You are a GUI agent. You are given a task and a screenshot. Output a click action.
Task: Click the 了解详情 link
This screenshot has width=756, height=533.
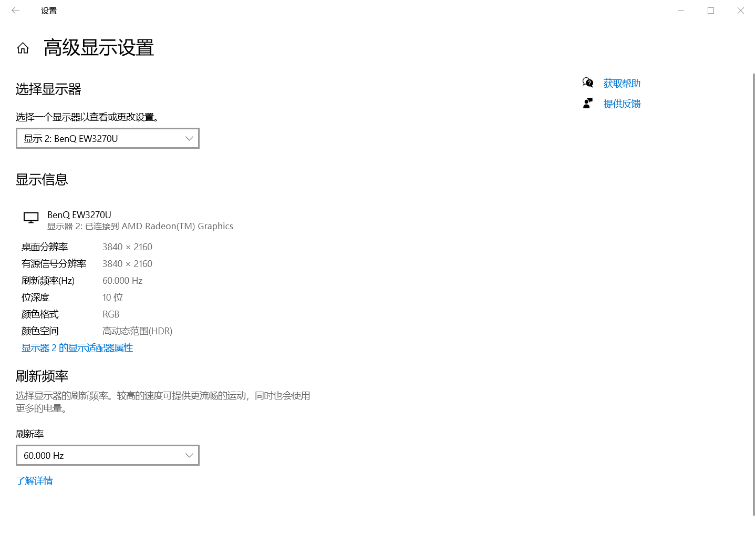[34, 481]
